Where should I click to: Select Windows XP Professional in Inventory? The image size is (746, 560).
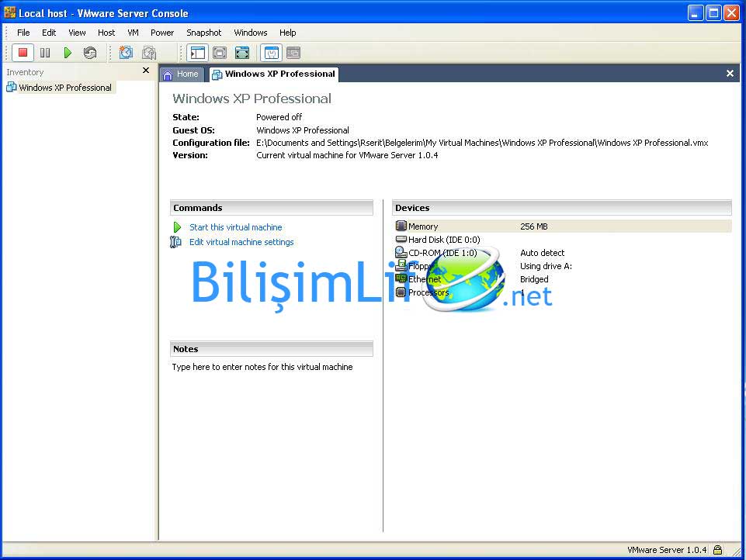click(x=65, y=88)
